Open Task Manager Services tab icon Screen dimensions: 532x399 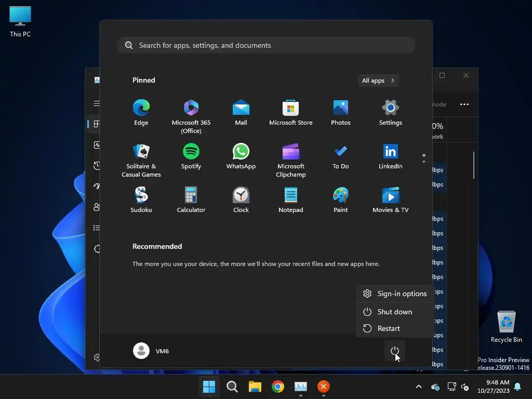(97, 249)
